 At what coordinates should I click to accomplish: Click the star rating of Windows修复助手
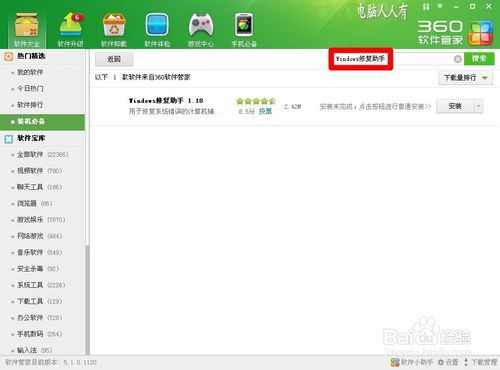pyautogui.click(x=256, y=101)
